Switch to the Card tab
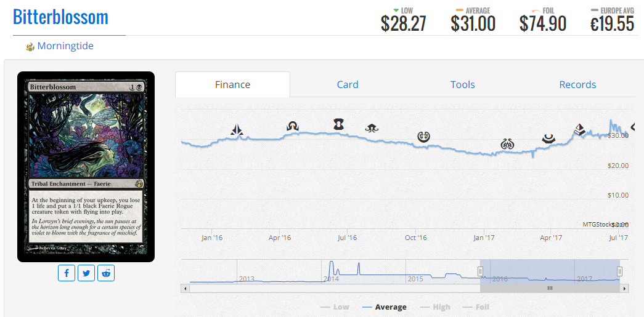 click(x=348, y=85)
